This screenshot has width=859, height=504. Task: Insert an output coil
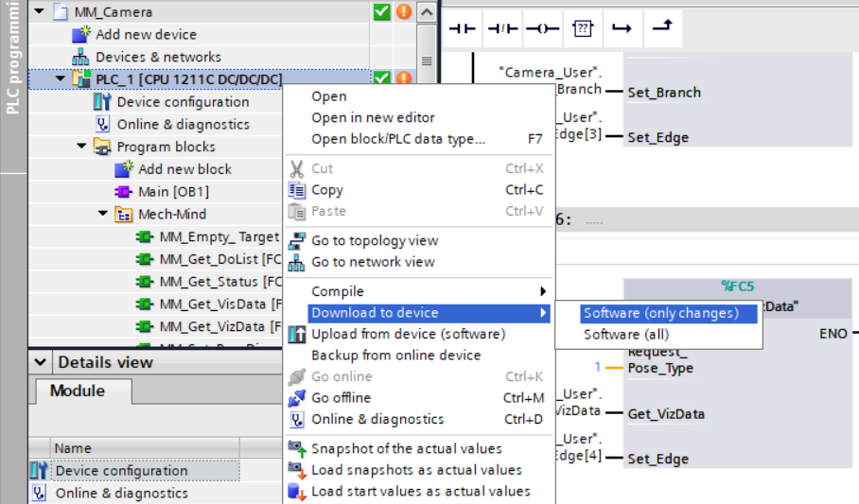(542, 28)
